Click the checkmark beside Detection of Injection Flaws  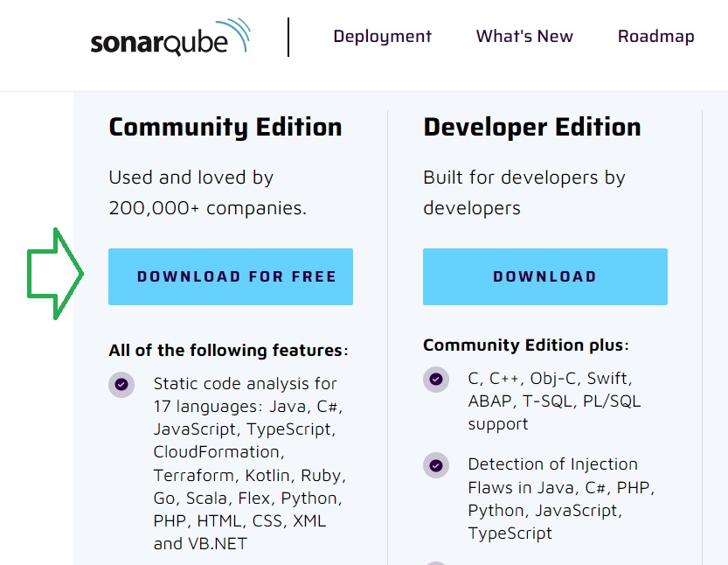tap(436, 465)
